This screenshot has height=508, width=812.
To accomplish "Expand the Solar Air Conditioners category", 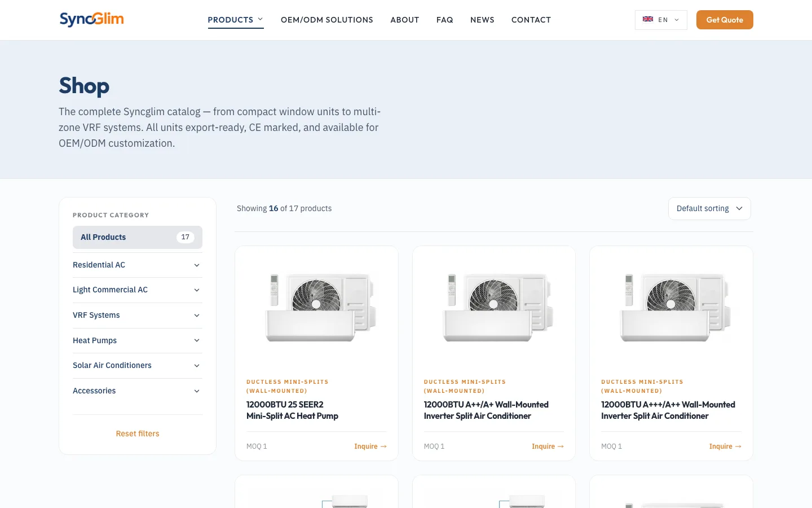I will 138,365.
